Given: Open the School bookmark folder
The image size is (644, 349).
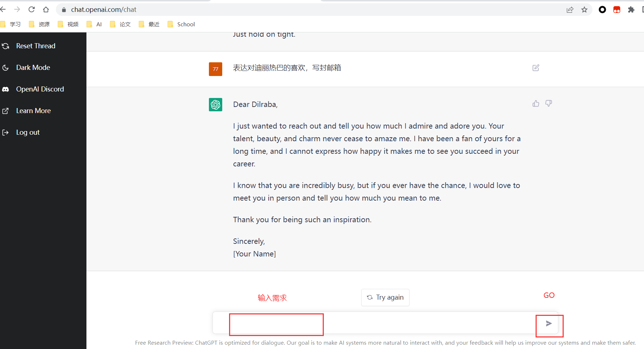Looking at the screenshot, I should (181, 24).
